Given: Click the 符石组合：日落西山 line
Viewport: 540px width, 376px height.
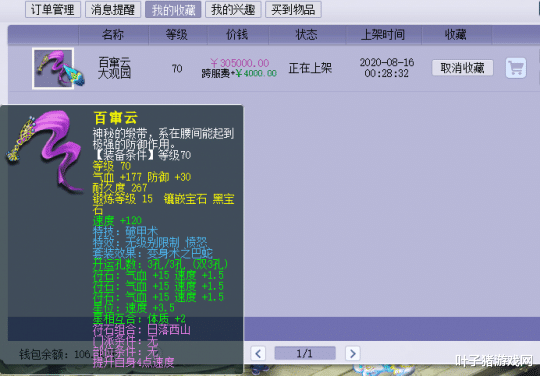Looking at the screenshot, I should pyautogui.click(x=142, y=330).
